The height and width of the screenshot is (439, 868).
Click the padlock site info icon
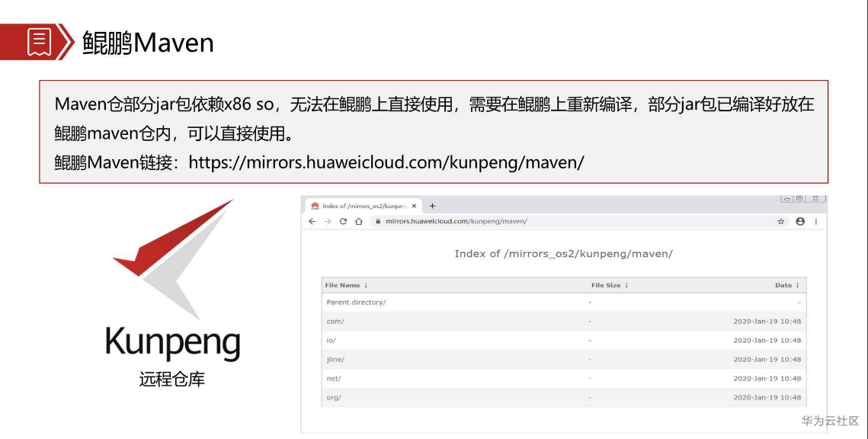(x=378, y=222)
